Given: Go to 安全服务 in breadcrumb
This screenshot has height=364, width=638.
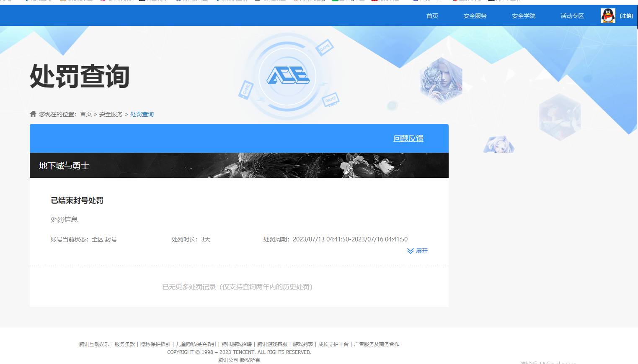Looking at the screenshot, I should [x=111, y=114].
